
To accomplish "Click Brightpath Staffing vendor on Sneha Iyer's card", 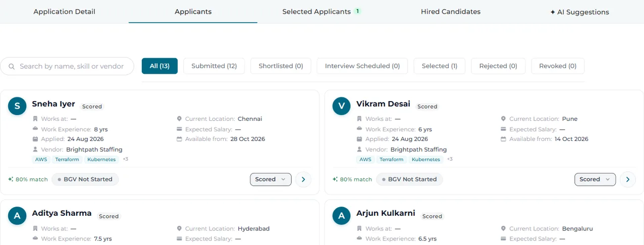I will point(94,150).
